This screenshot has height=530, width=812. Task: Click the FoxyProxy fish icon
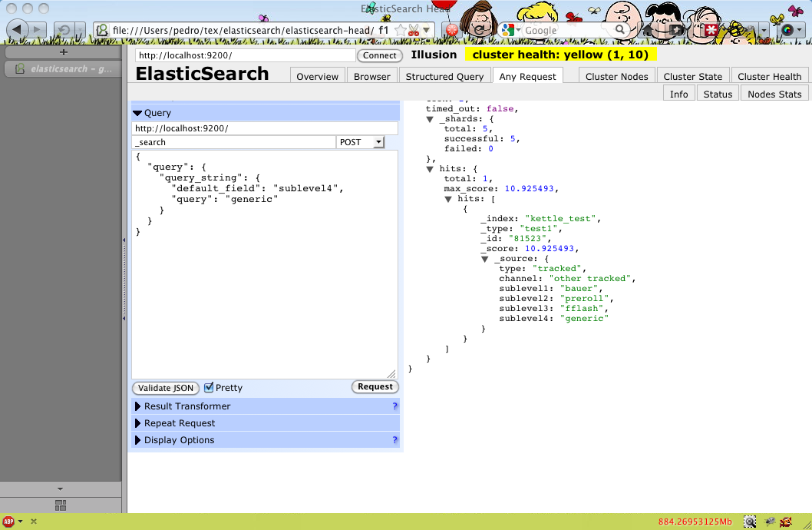[x=785, y=522]
